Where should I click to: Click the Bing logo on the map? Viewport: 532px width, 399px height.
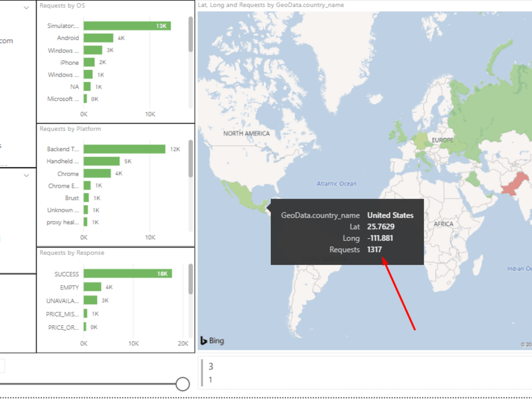(211, 340)
